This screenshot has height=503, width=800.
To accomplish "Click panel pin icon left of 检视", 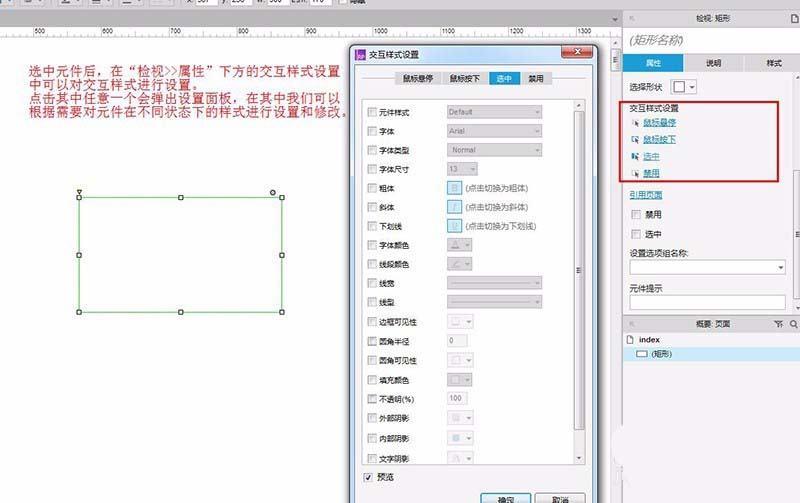I will [632, 18].
